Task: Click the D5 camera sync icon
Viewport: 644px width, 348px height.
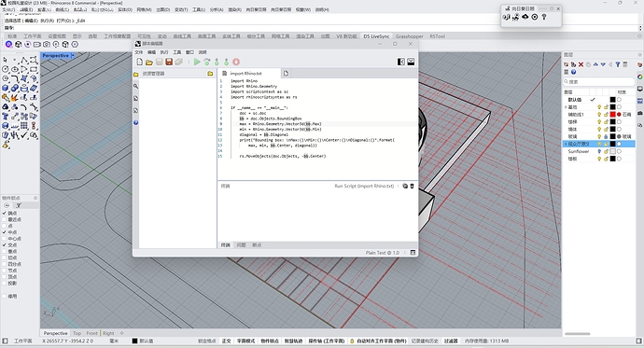Action: click(47, 45)
